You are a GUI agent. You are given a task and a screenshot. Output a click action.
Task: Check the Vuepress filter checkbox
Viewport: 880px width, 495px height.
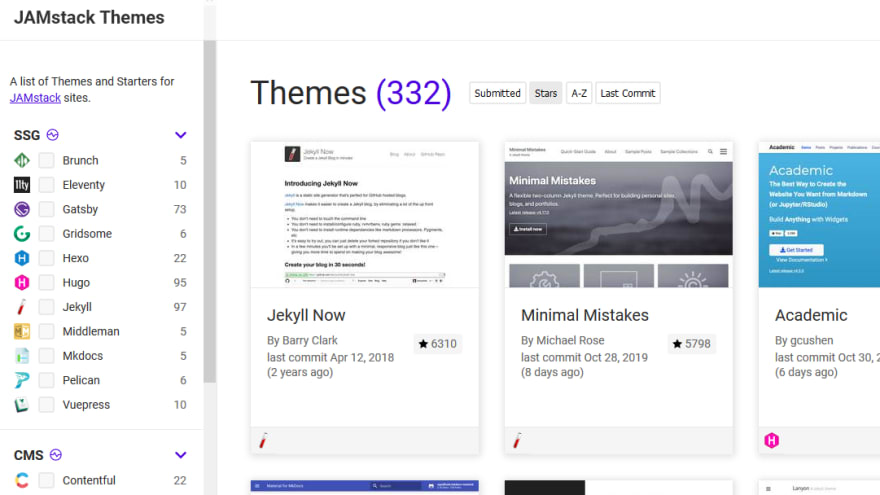tap(47, 405)
